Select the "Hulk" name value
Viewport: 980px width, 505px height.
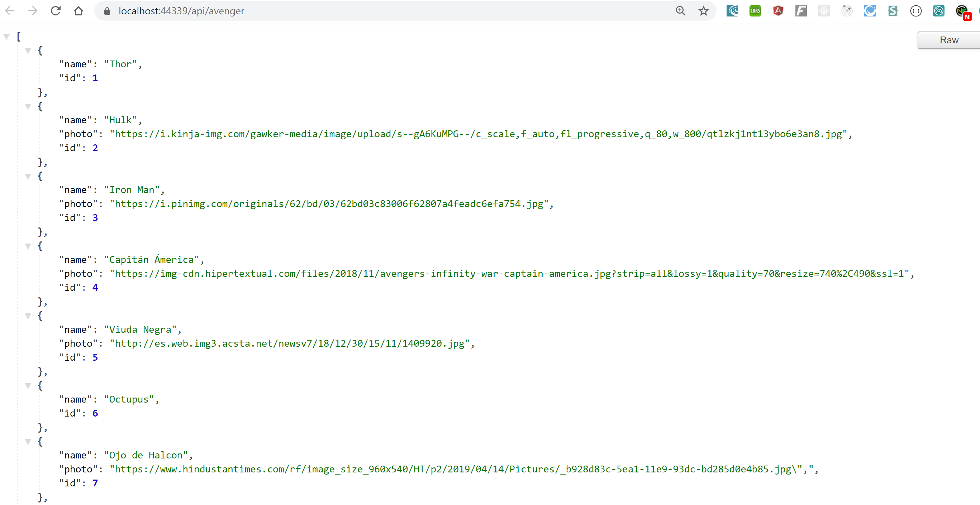point(120,120)
